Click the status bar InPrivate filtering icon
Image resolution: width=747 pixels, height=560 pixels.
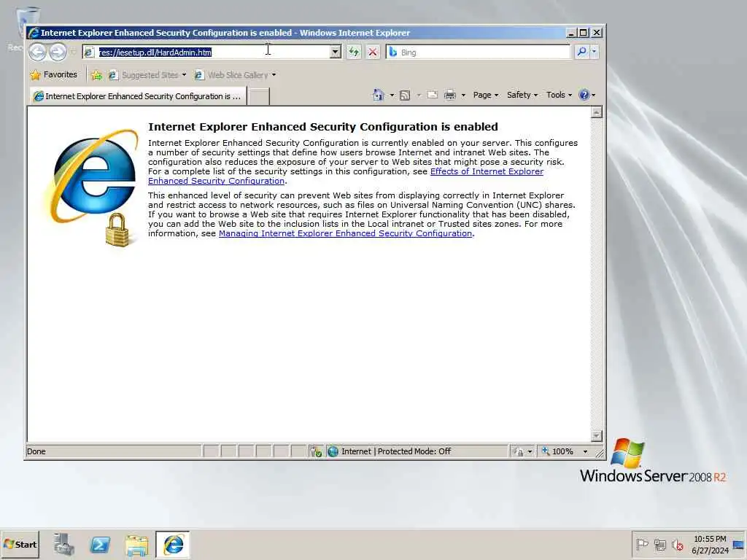(518, 451)
